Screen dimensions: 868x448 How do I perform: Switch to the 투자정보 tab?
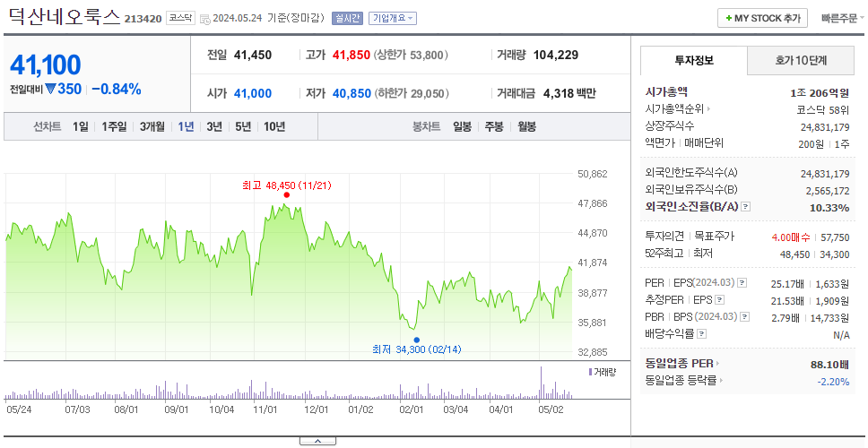(x=694, y=60)
